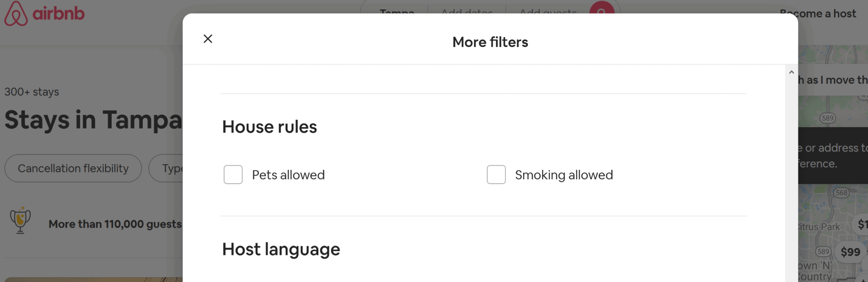Click the Tampa location search field
Viewport: 868px width, 282px height.
click(x=396, y=11)
